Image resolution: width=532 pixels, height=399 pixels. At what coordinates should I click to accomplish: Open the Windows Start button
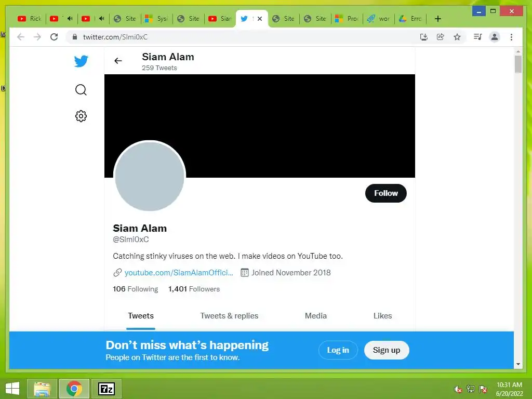(x=12, y=389)
